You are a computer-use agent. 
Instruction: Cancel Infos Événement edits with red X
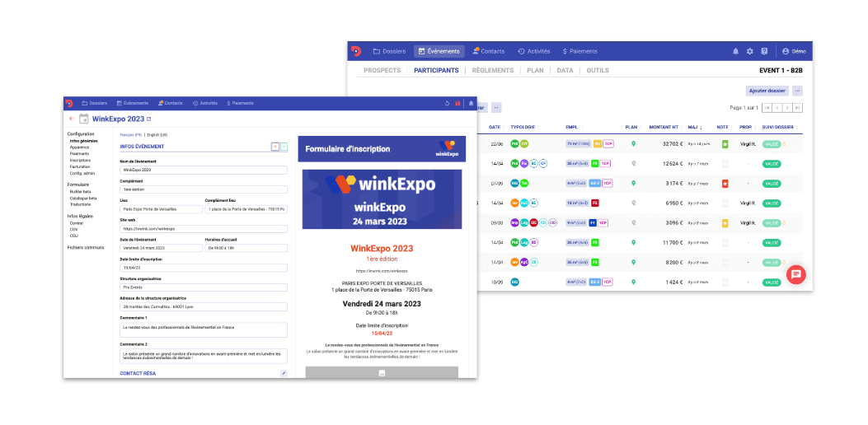tap(275, 147)
